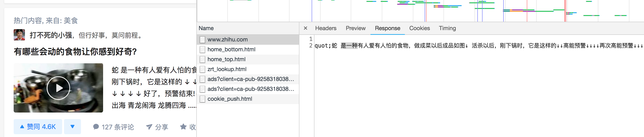Viewport: 644px width, 137px height.
Task: Switch to the Headers tab
Action: click(x=326, y=28)
